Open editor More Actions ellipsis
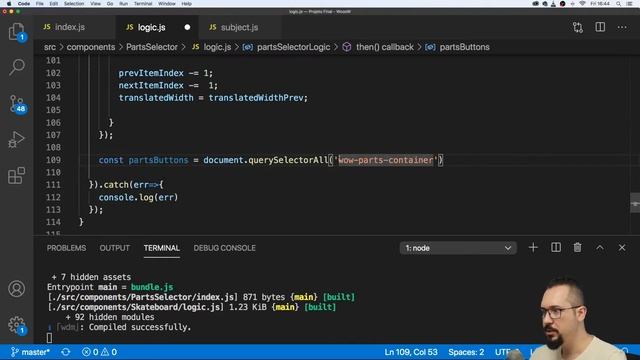The image size is (640, 360). [622, 27]
